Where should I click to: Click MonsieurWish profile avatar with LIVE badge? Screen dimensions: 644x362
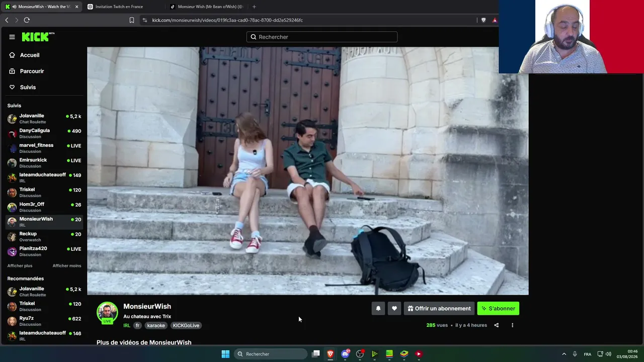tap(107, 313)
